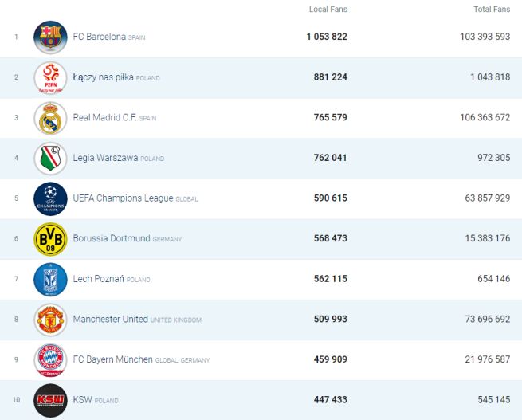The height and width of the screenshot is (420, 522).
Task: Open the Manchester United page link
Action: coord(110,320)
